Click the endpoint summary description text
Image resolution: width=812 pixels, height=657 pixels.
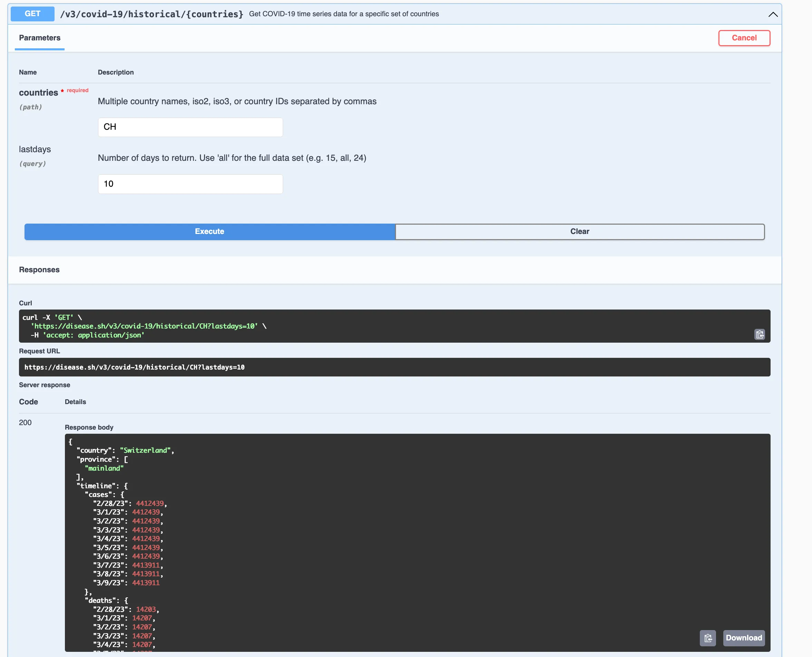tap(344, 14)
